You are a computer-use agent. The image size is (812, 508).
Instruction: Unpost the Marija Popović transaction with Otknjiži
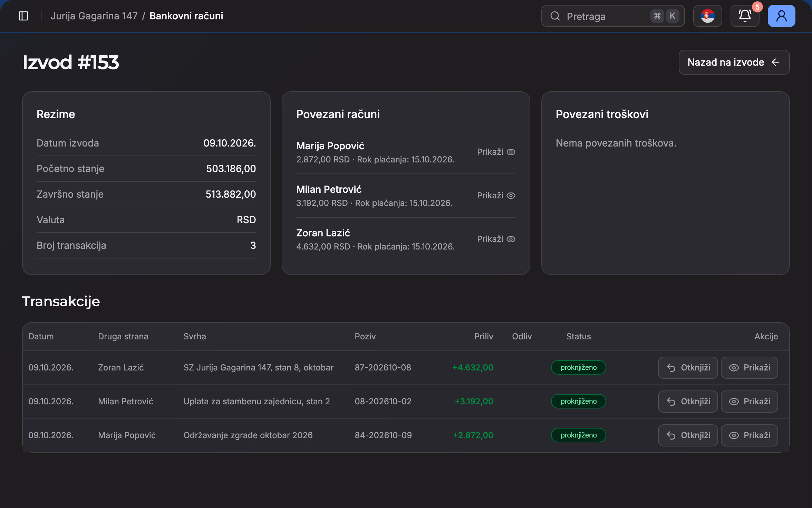pyautogui.click(x=688, y=435)
